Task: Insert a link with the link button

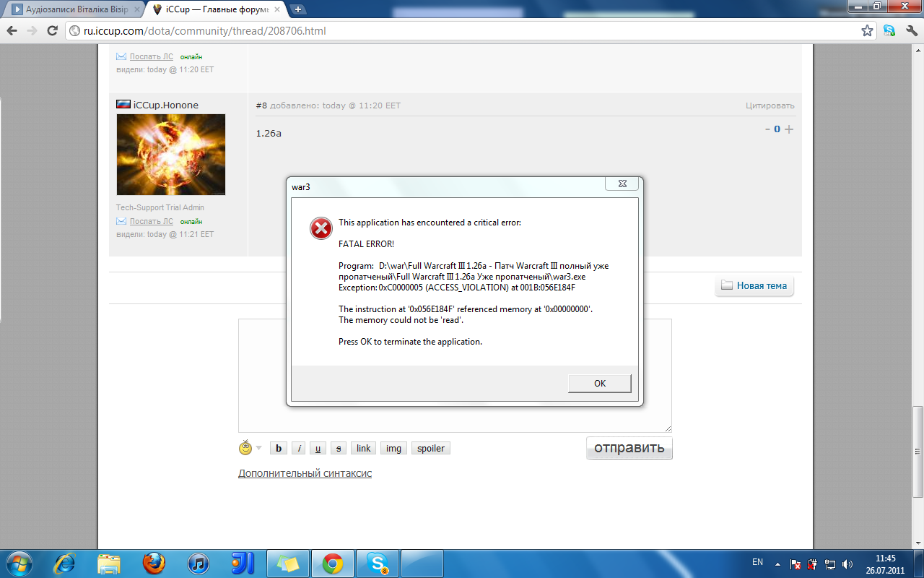Action: click(364, 448)
